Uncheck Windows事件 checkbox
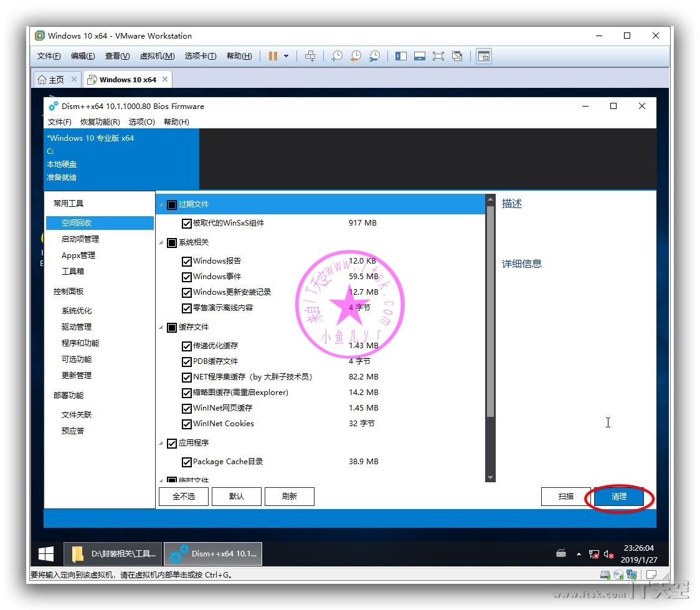700x610 pixels. (187, 277)
